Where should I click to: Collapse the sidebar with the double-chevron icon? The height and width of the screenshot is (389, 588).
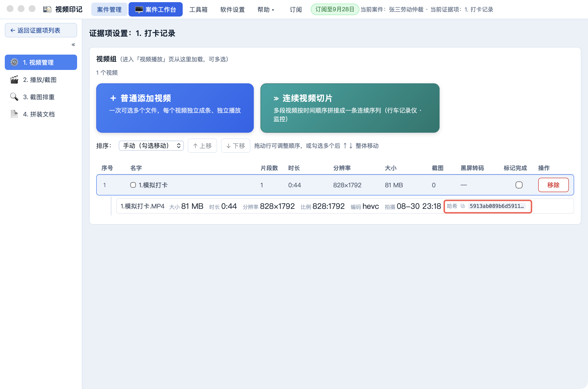(x=73, y=45)
